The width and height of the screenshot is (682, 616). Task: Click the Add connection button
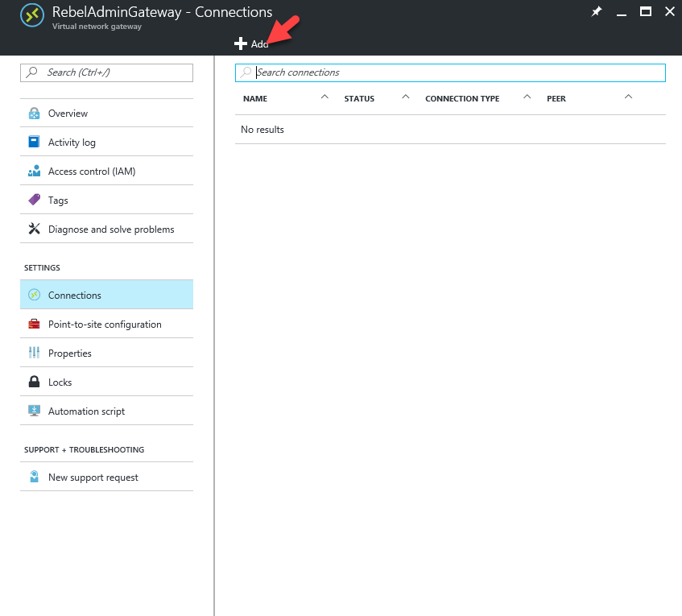pyautogui.click(x=251, y=44)
